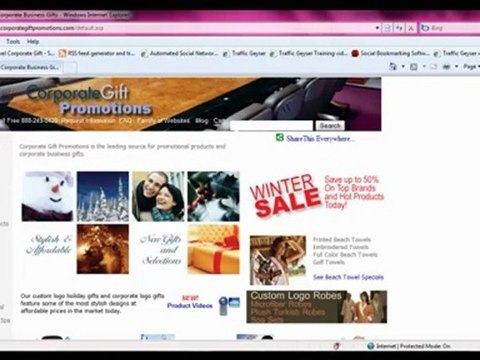The width and height of the screenshot is (480, 360).
Task: Click the refresh icon in address bar
Action: pos(399,28)
